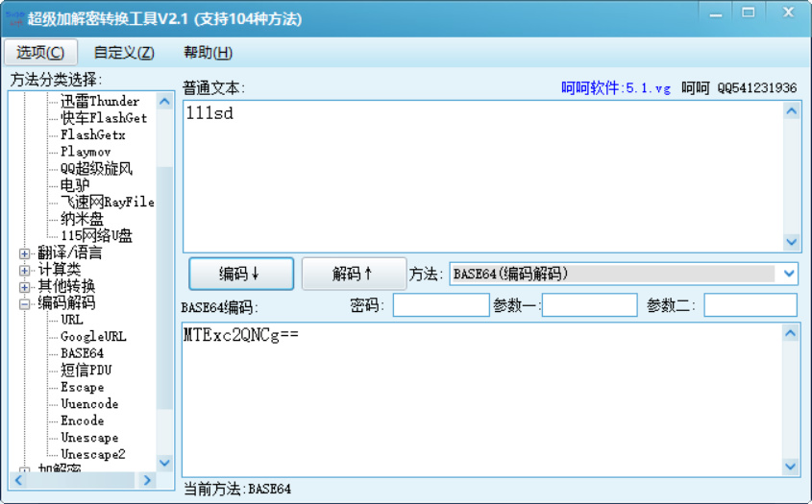Image resolution: width=812 pixels, height=504 pixels.
Task: Click the 翻译/语言 tree label
Action: click(70, 252)
